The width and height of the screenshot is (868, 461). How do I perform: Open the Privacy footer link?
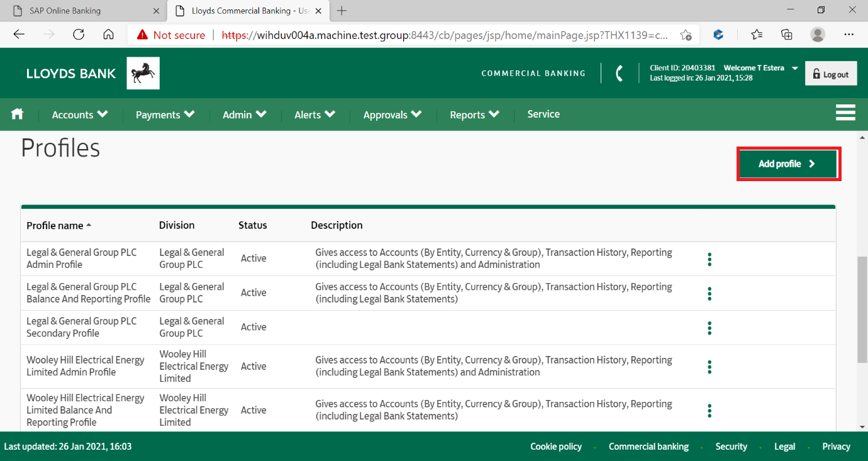(836, 447)
